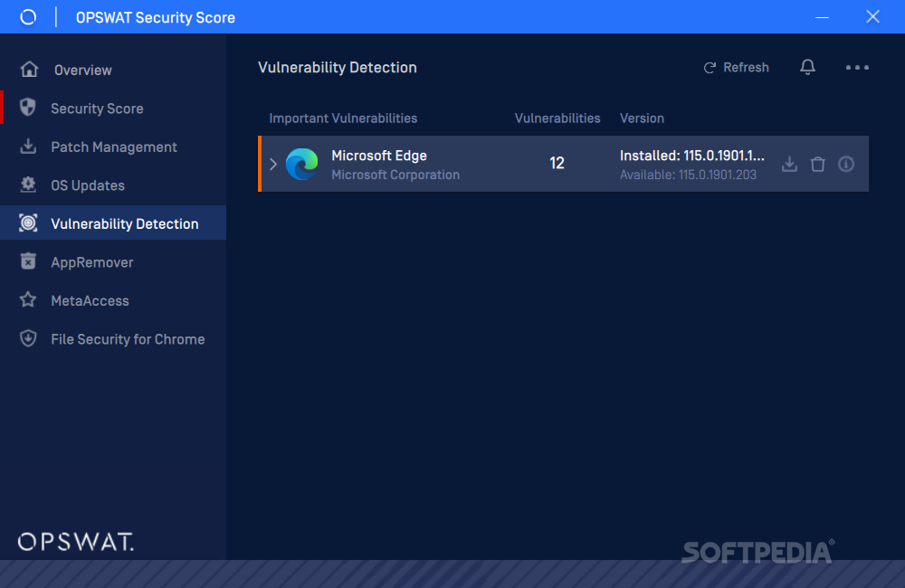This screenshot has height=588, width=905.
Task: Click the OPSWAT circle logo in the title bar
Action: point(28,17)
